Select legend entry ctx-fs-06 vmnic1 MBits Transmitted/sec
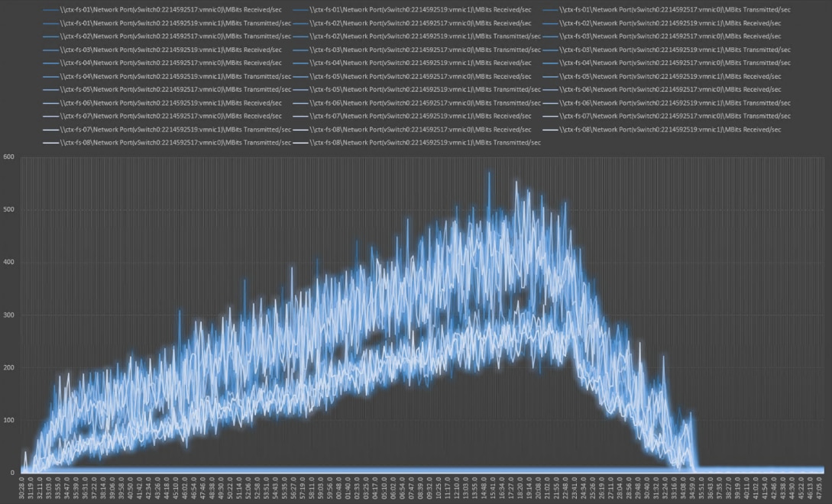832x504 pixels. tap(668, 103)
